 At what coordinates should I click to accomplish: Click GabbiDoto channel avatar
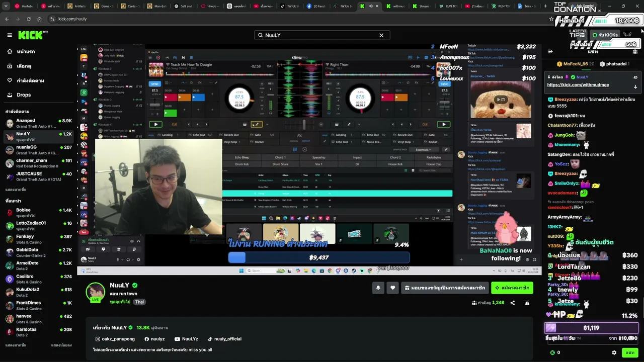pos(10,252)
